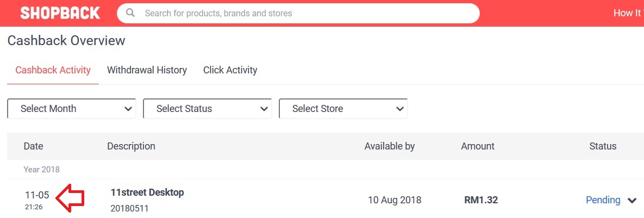Click the search magnifier icon
The height and width of the screenshot is (218, 644).
click(130, 13)
